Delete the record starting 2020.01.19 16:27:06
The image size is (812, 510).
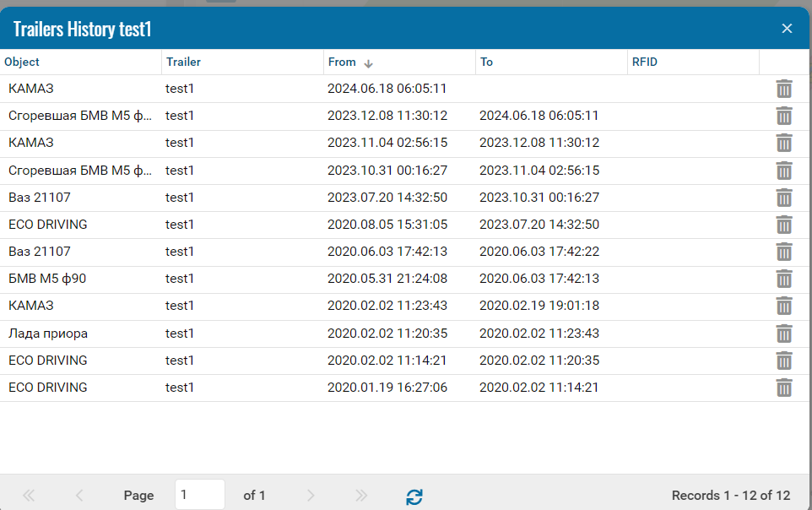pyautogui.click(x=784, y=388)
